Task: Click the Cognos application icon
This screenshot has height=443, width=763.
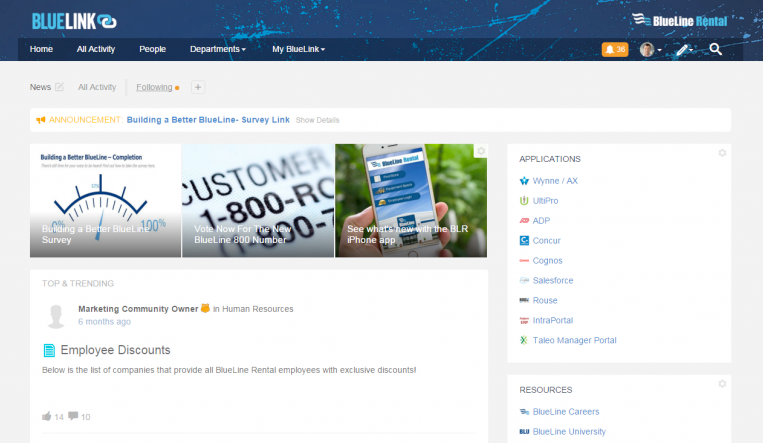Action: click(x=524, y=260)
